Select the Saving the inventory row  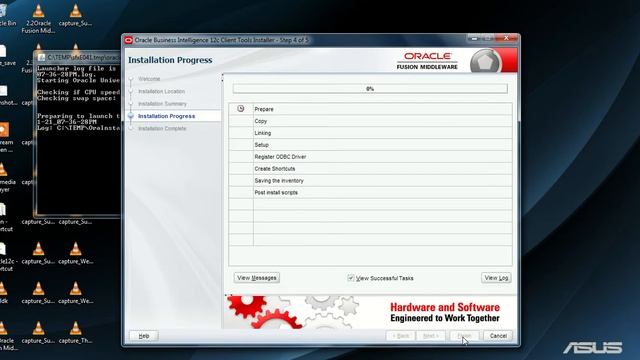[x=370, y=180]
